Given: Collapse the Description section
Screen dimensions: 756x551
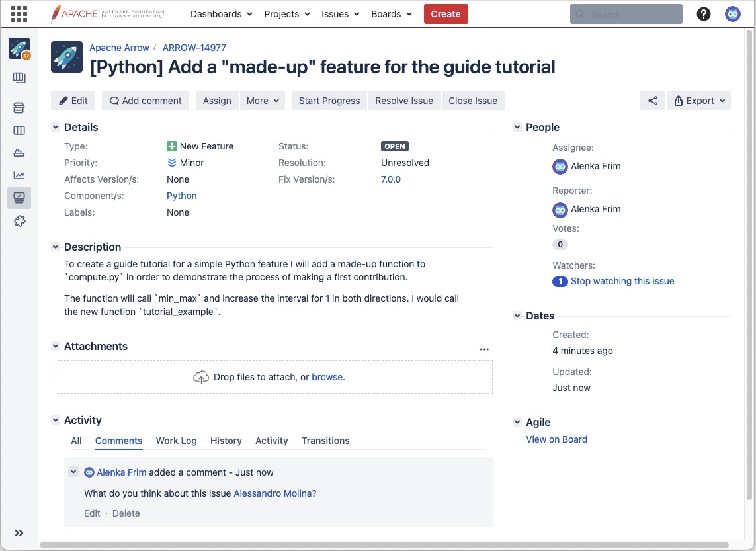Looking at the screenshot, I should click(x=56, y=247).
